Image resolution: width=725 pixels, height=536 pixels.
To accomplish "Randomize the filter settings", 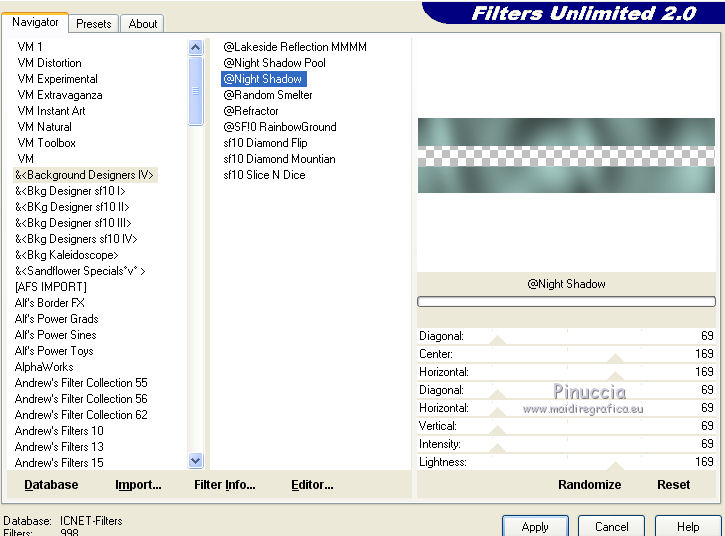I will [590, 485].
